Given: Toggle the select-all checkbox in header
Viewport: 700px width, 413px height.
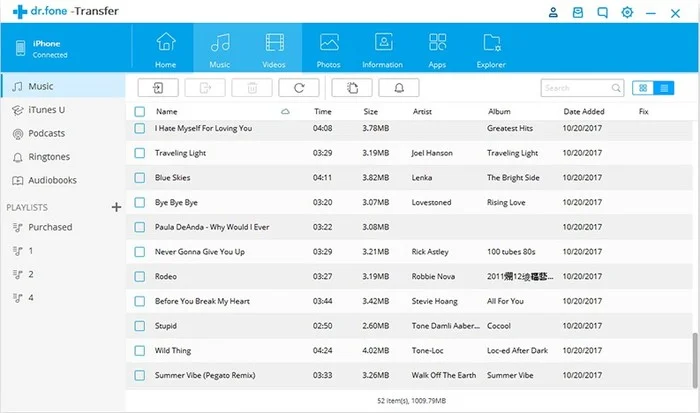Looking at the screenshot, I should tap(140, 112).
